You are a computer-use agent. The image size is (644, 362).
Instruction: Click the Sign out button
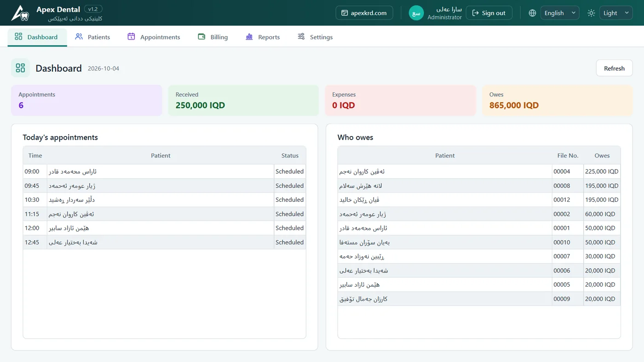click(x=489, y=13)
